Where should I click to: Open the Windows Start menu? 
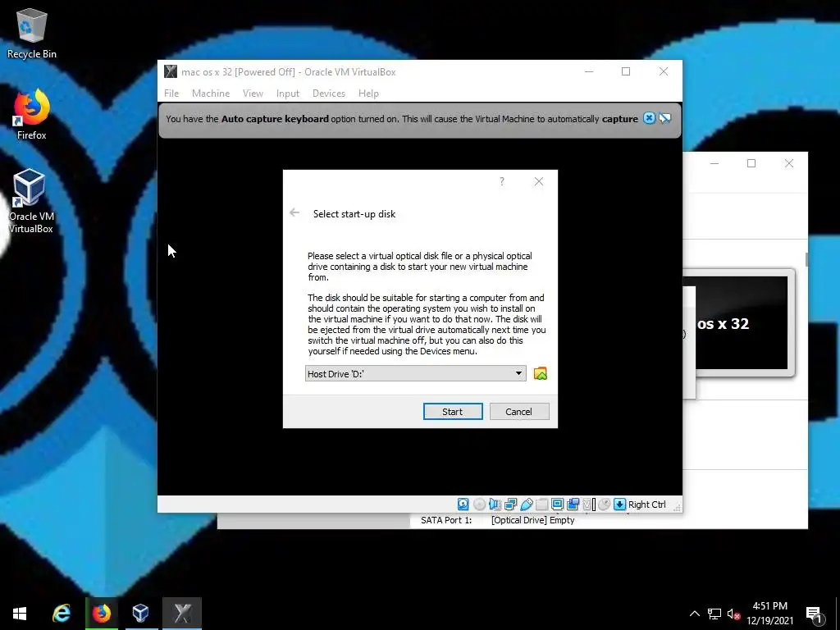coord(20,613)
